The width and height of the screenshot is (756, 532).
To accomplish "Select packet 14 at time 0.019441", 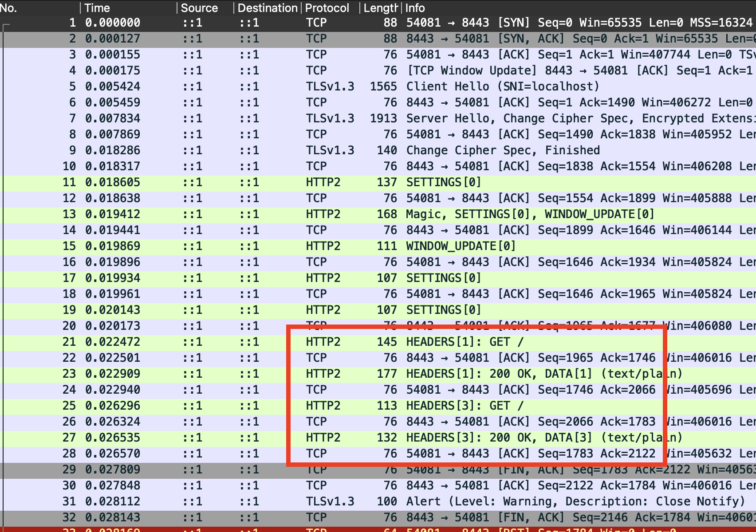I will (x=378, y=230).
